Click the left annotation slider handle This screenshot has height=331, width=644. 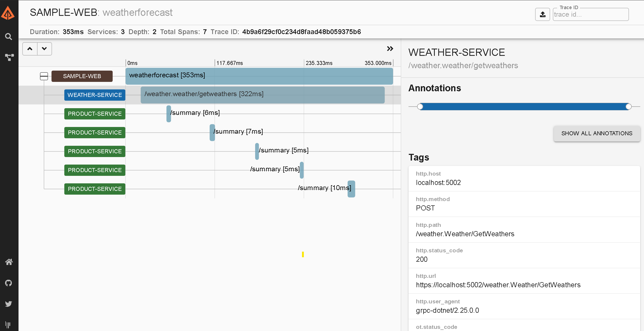point(420,107)
